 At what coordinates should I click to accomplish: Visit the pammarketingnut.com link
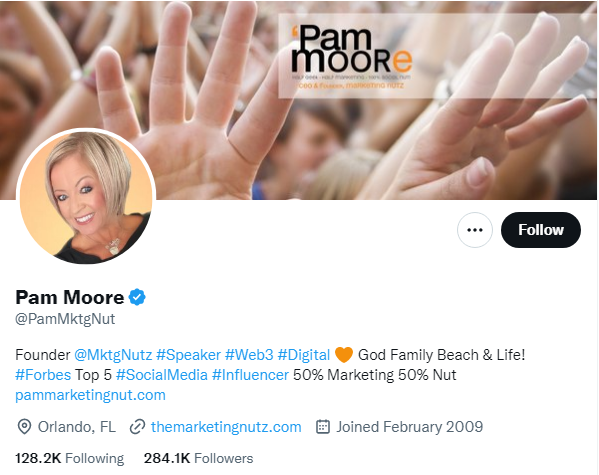point(91,395)
